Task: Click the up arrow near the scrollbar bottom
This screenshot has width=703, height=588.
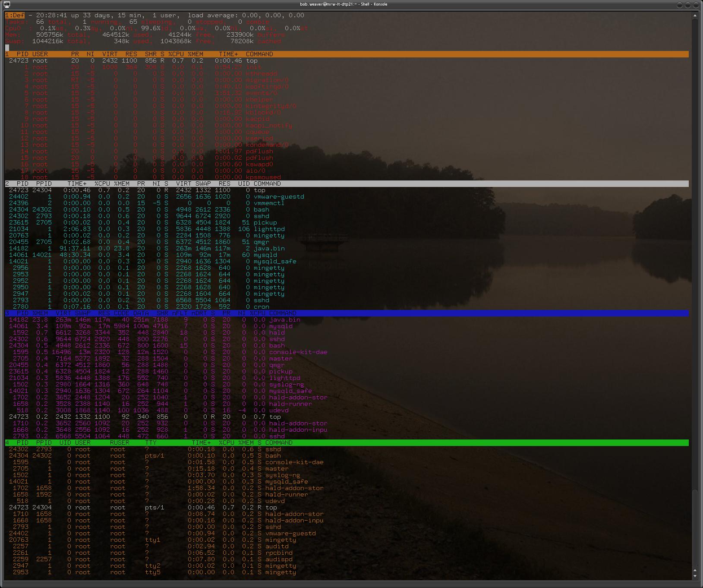Action: (695, 570)
